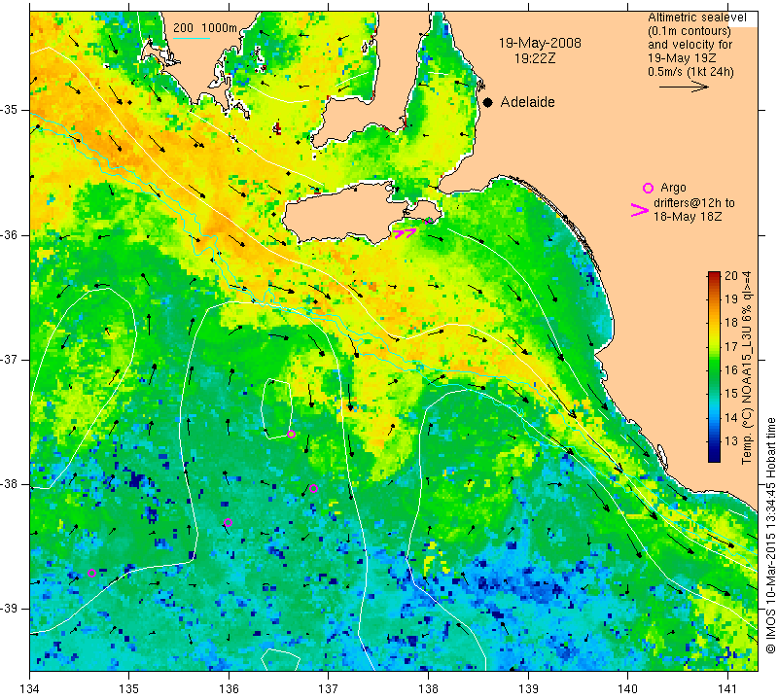778x700 pixels.
Task: Click the 'Argo' legend label
Action: tap(673, 188)
